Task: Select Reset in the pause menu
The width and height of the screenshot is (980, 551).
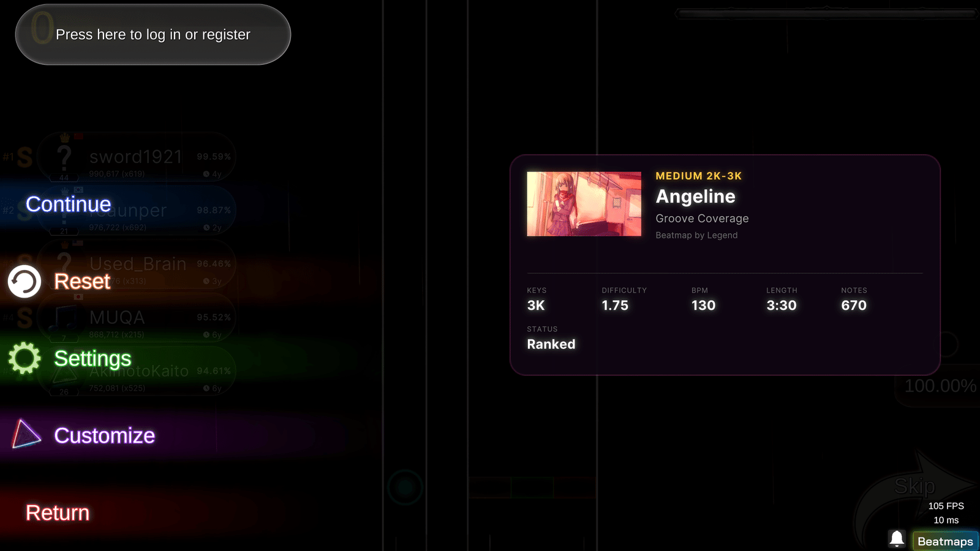Action: [x=82, y=282]
